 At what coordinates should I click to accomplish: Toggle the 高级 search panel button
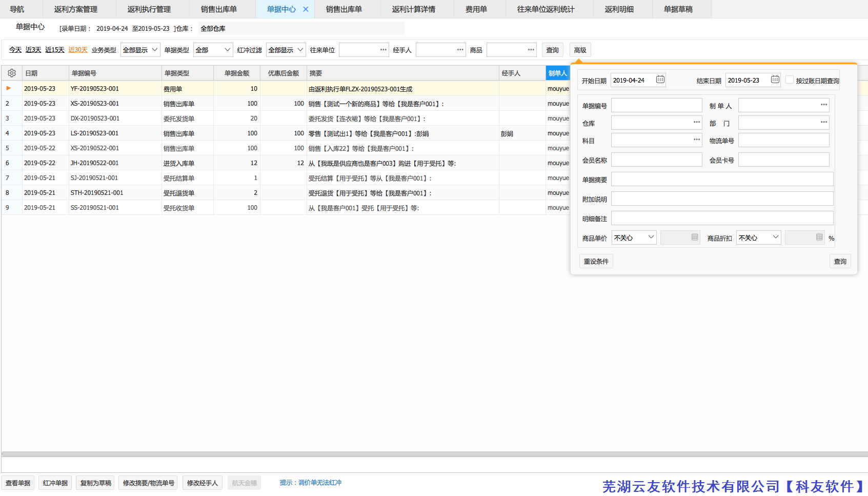[580, 50]
